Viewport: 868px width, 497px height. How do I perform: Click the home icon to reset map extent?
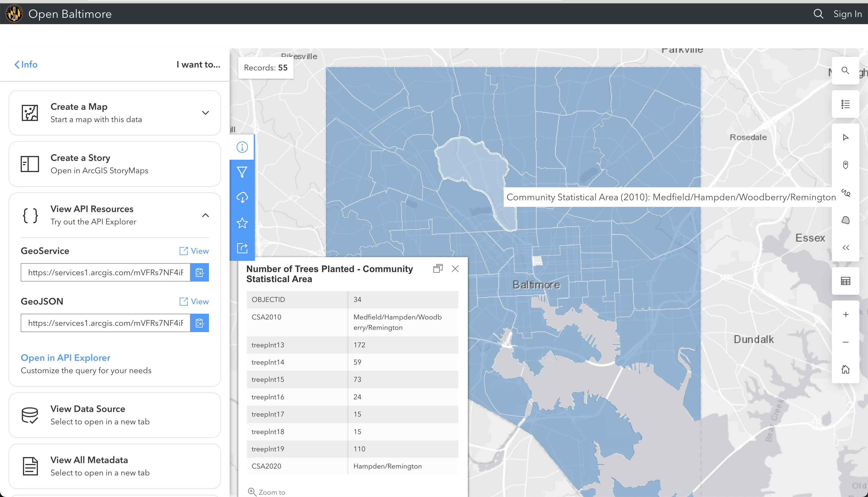pyautogui.click(x=846, y=369)
